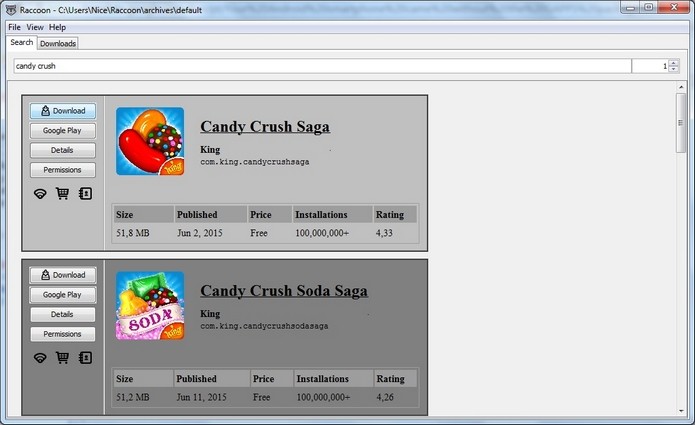Image resolution: width=695 pixels, height=425 pixels.
Task: Click the Candy Crush Soda Saga title link
Action: tap(284, 291)
